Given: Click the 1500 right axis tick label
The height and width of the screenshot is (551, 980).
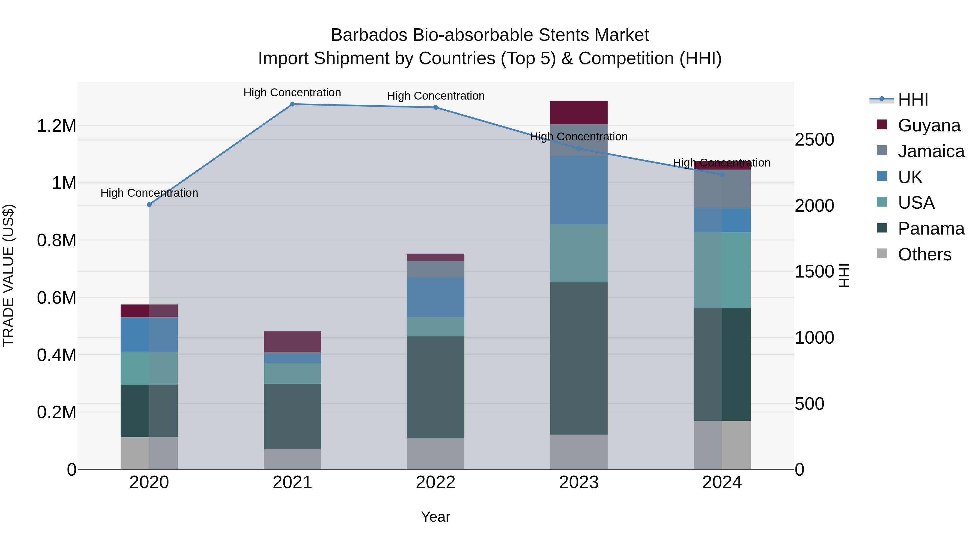Looking at the screenshot, I should pyautogui.click(x=814, y=272).
